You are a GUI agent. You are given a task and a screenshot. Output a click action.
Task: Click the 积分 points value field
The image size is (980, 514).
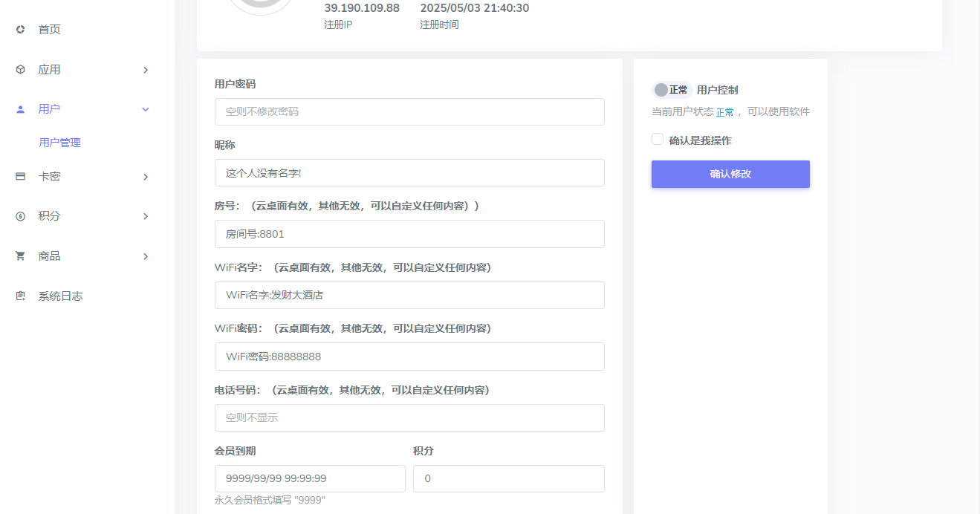tap(508, 478)
